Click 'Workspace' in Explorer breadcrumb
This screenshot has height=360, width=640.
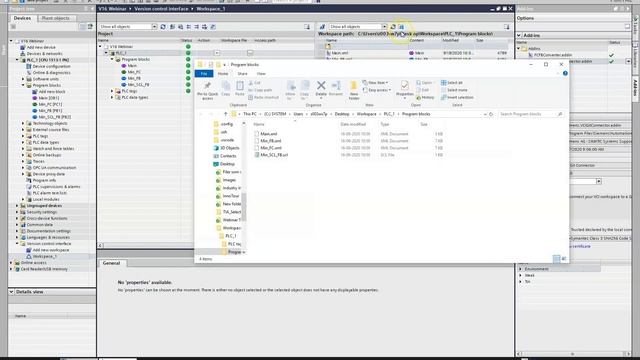366,114
